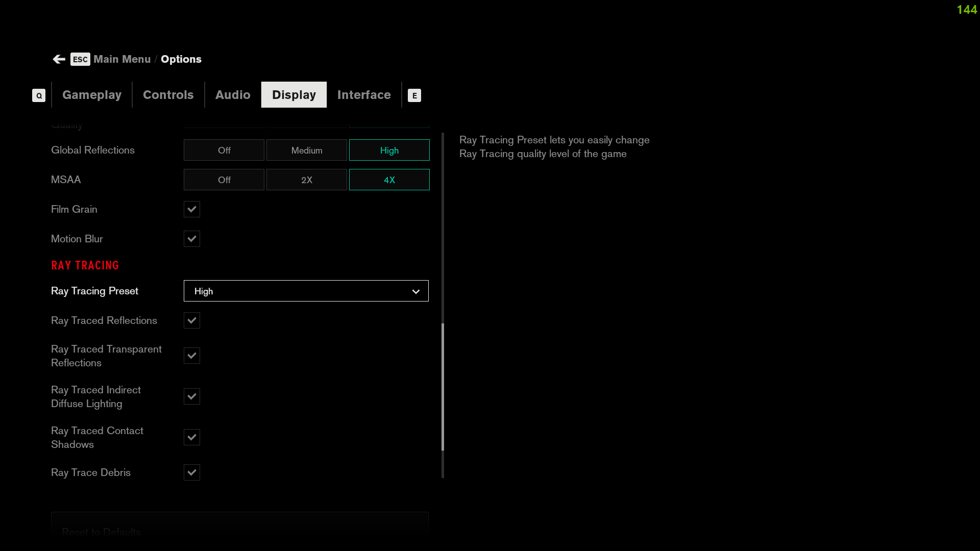Disable Ray Traced Indirect Diffuse Lighting

point(192,396)
